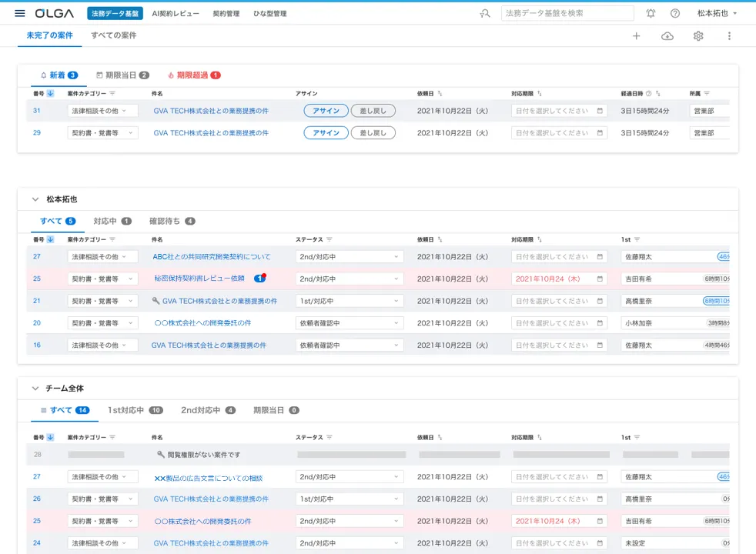This screenshot has height=554, width=756.
Task: Click アサイン button for case 31
Action: (x=326, y=111)
